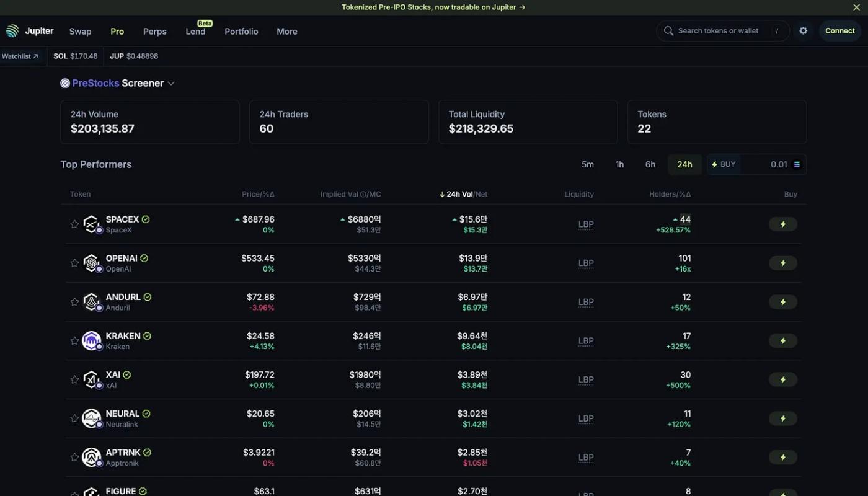Select the 6h timeframe tab
Image resolution: width=868 pixels, height=496 pixels.
click(650, 164)
